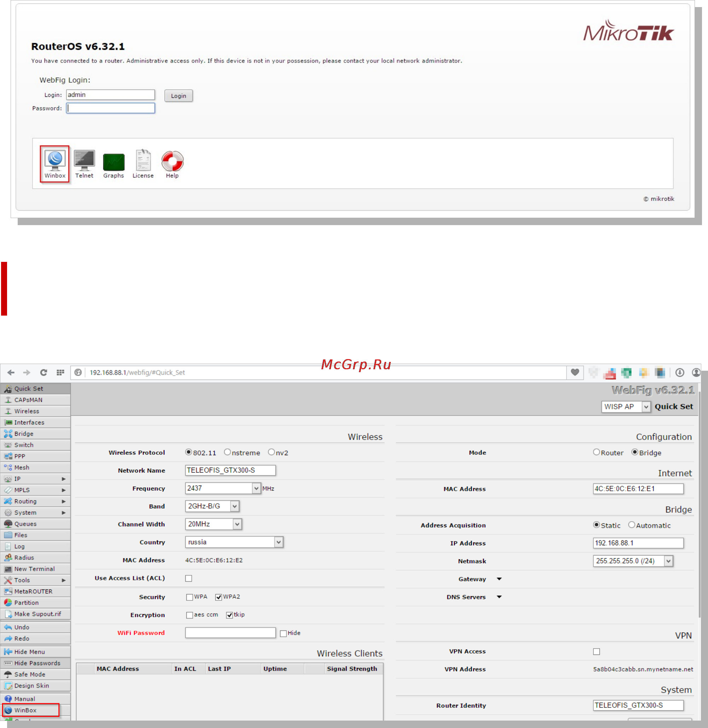Open the Wireless menu entry
The width and height of the screenshot is (708, 728).
point(35,411)
